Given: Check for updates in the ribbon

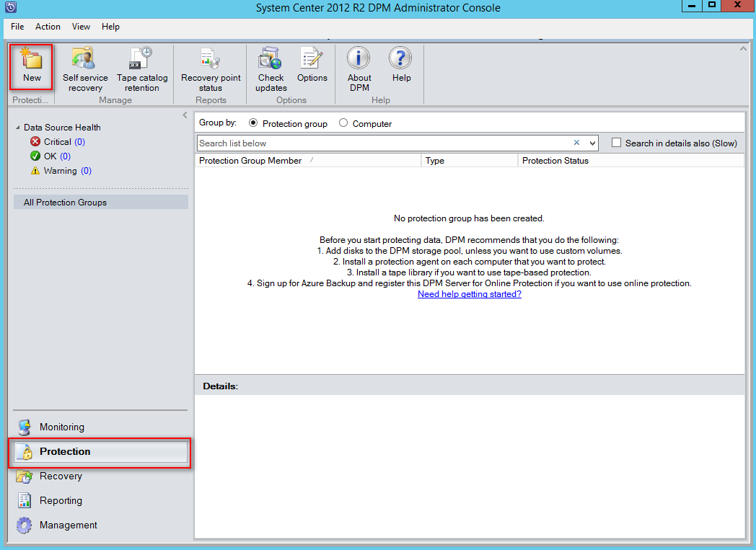Looking at the screenshot, I should 271,69.
